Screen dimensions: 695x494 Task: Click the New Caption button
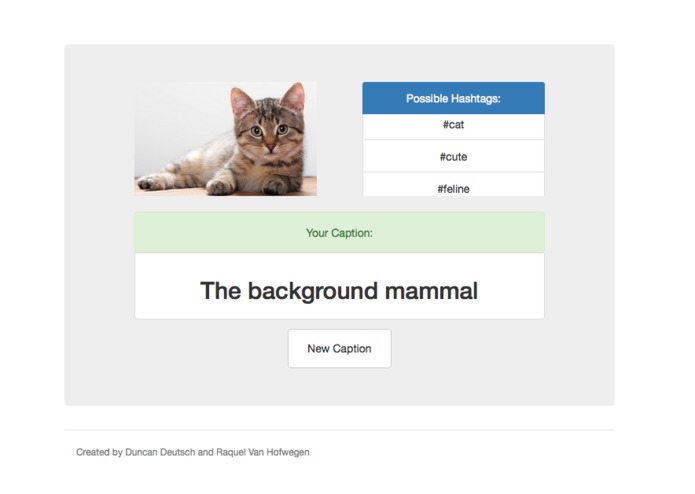(340, 348)
